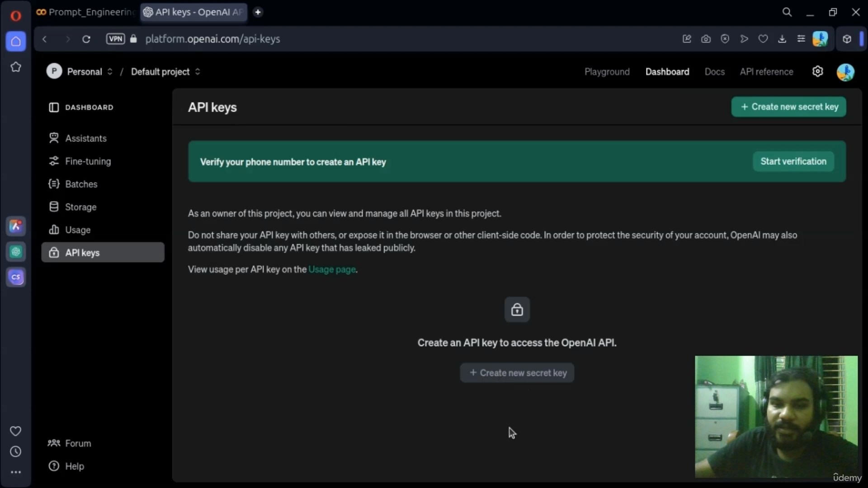Open the Opera profile avatar in toolbar
Screen dimensions: 868x488
820,39
